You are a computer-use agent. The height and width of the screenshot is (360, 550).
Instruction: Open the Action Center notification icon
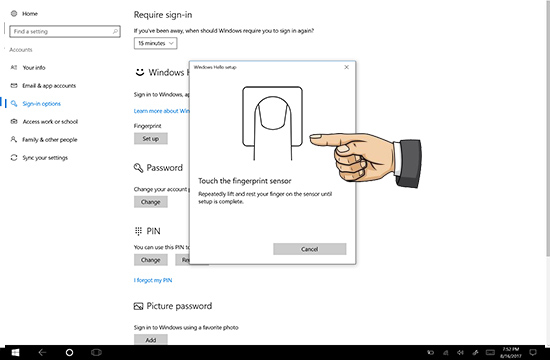pyautogui.click(x=533, y=352)
